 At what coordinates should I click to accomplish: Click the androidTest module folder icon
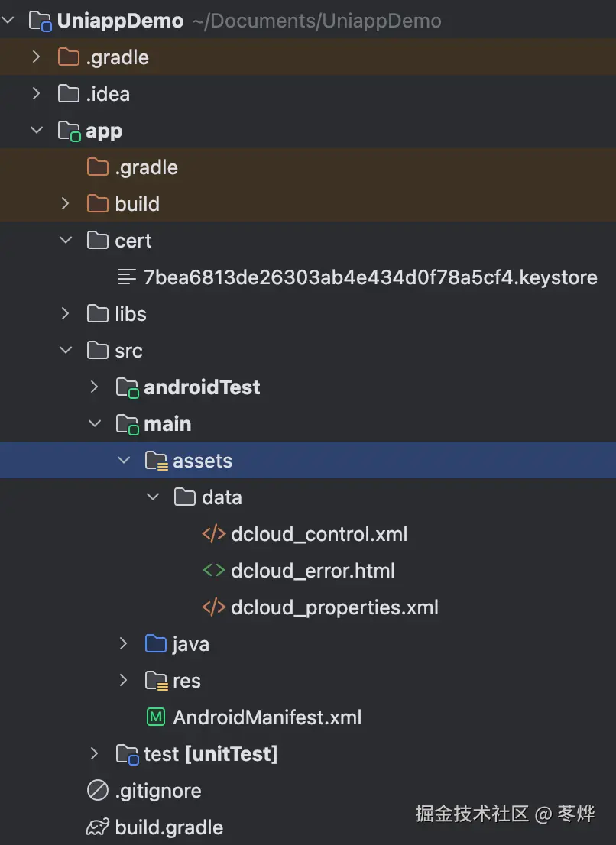[x=127, y=387]
